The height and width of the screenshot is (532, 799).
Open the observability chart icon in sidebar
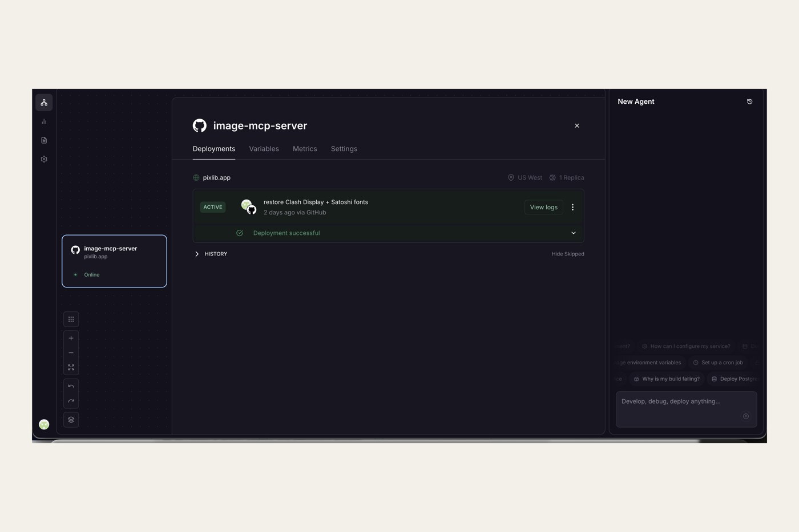point(44,121)
